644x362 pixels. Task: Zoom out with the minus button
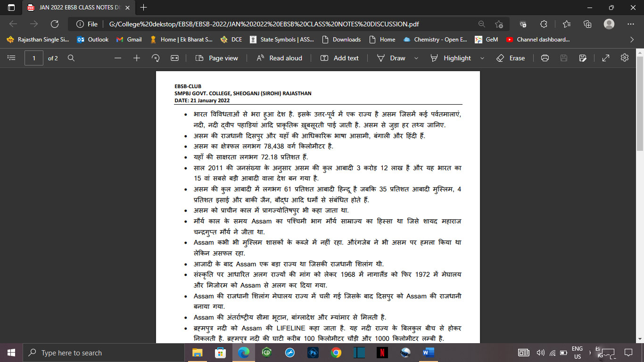click(x=118, y=58)
